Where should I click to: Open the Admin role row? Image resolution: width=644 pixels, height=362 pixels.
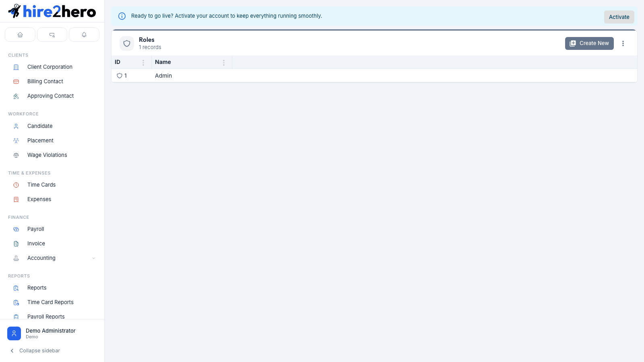[x=374, y=76]
